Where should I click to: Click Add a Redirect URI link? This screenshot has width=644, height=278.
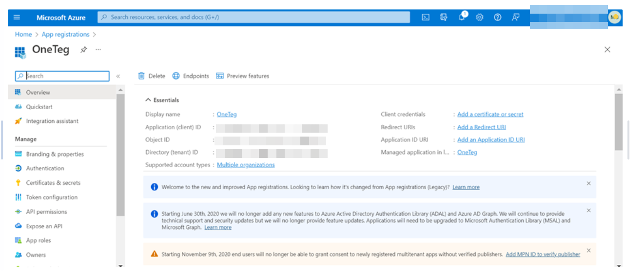coord(481,127)
